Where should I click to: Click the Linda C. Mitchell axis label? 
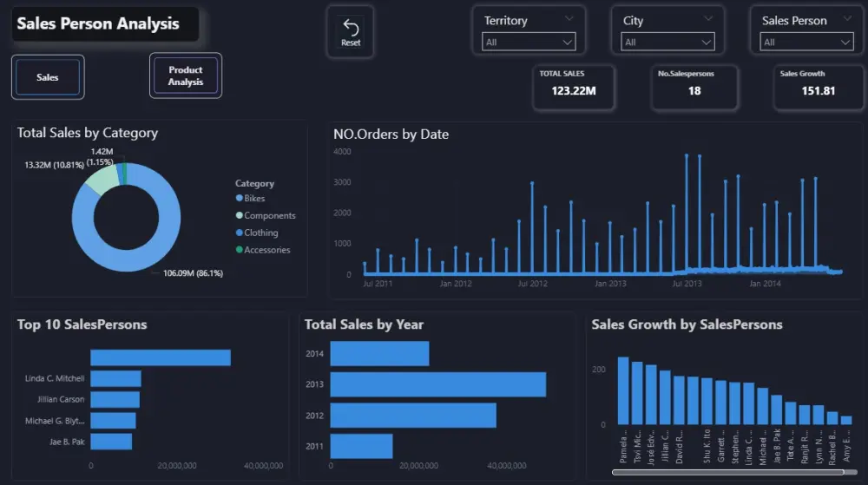click(54, 379)
